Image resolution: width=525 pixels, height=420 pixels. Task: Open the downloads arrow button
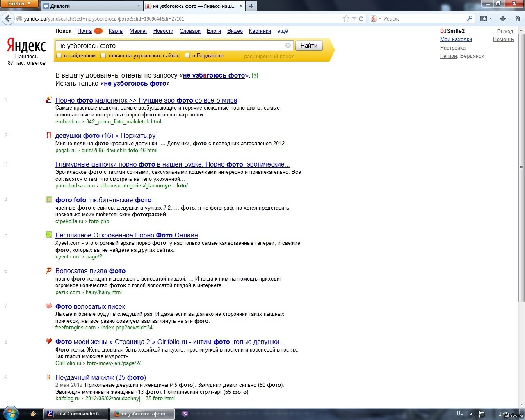pos(503,18)
